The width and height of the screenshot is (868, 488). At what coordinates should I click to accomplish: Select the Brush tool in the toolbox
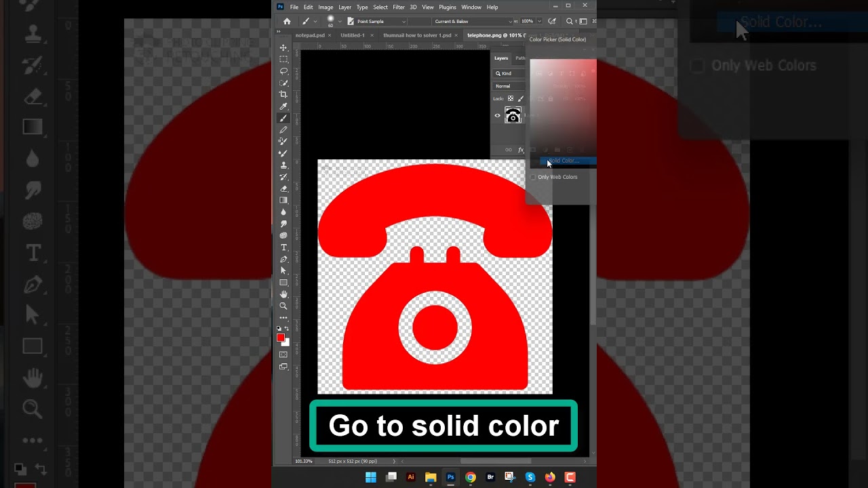(283, 119)
